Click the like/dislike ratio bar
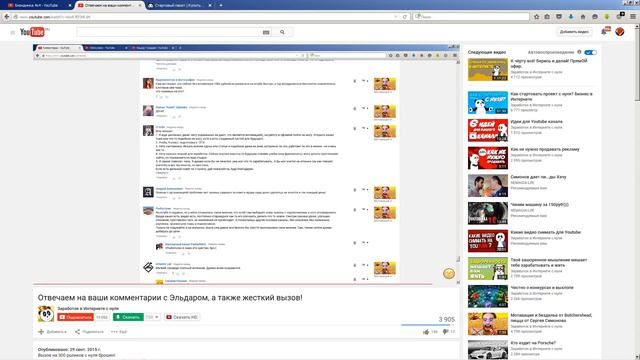This screenshot has width=640, height=360. click(x=428, y=325)
